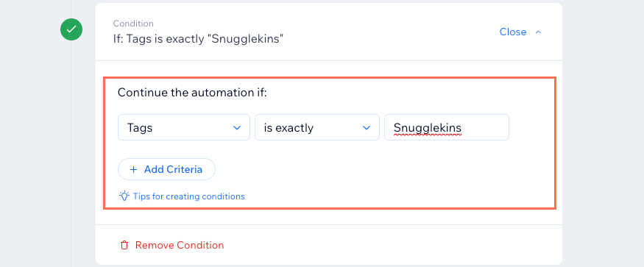Viewport: 644px width, 267px height.
Task: Click the empty footer area beside Remove Condition
Action: (x=390, y=245)
